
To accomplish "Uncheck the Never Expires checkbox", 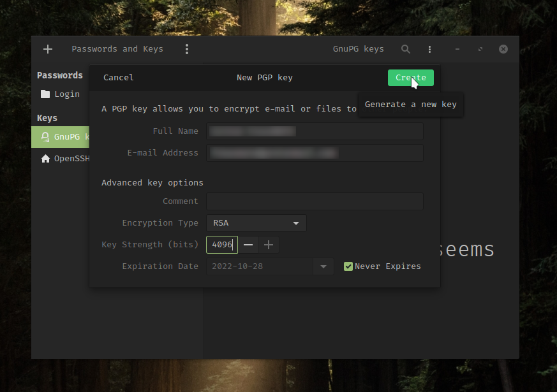I will click(348, 266).
